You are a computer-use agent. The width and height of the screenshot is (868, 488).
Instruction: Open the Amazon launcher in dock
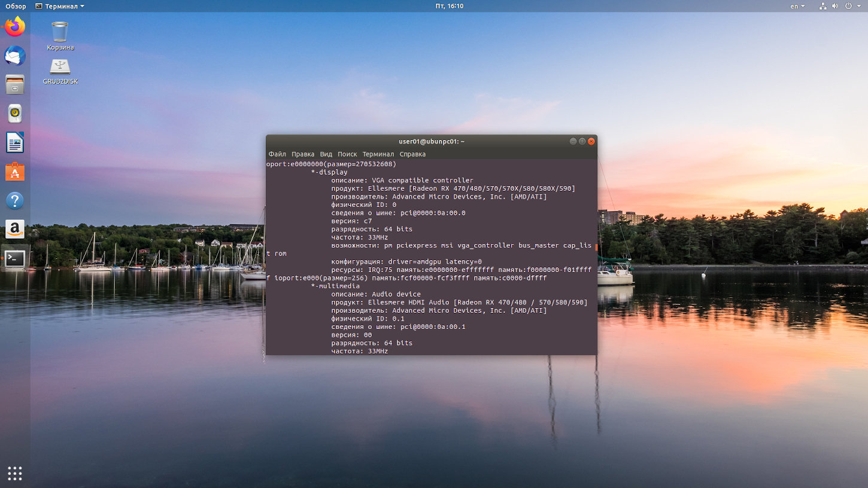tap(15, 229)
